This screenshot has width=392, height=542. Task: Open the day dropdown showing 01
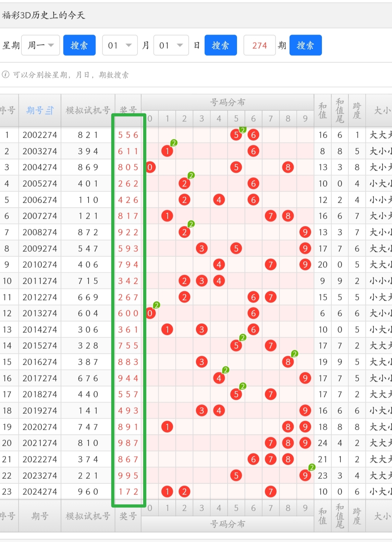click(171, 45)
